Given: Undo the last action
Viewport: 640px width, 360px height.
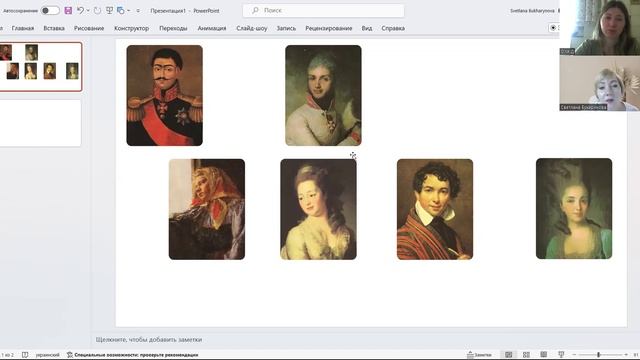Looking at the screenshot, I should 80,11.
